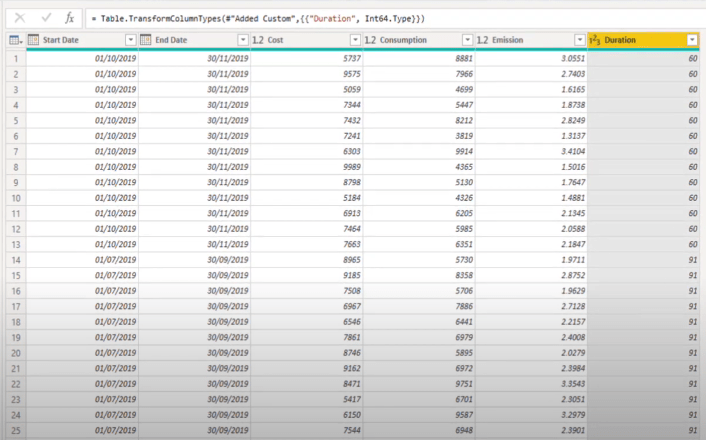706x440 pixels.
Task: Click the Start Date cell in row 22
Action: click(x=82, y=384)
